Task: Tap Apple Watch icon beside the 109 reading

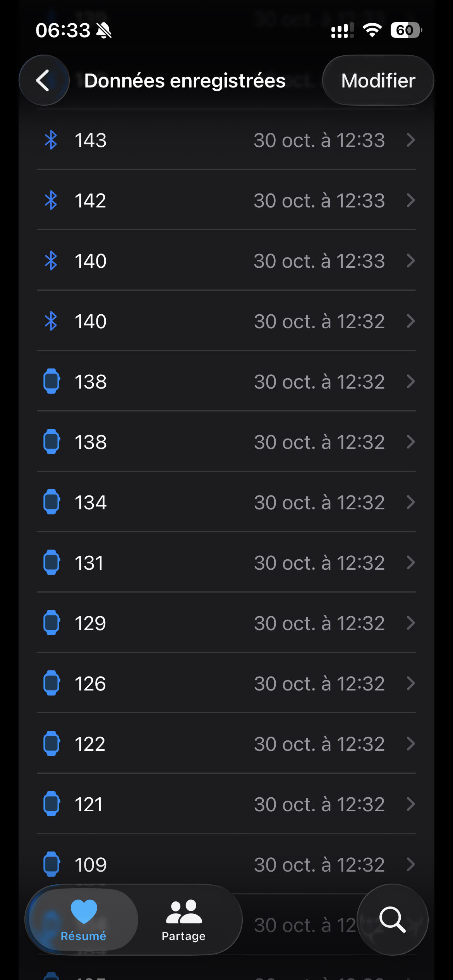Action: tap(51, 864)
